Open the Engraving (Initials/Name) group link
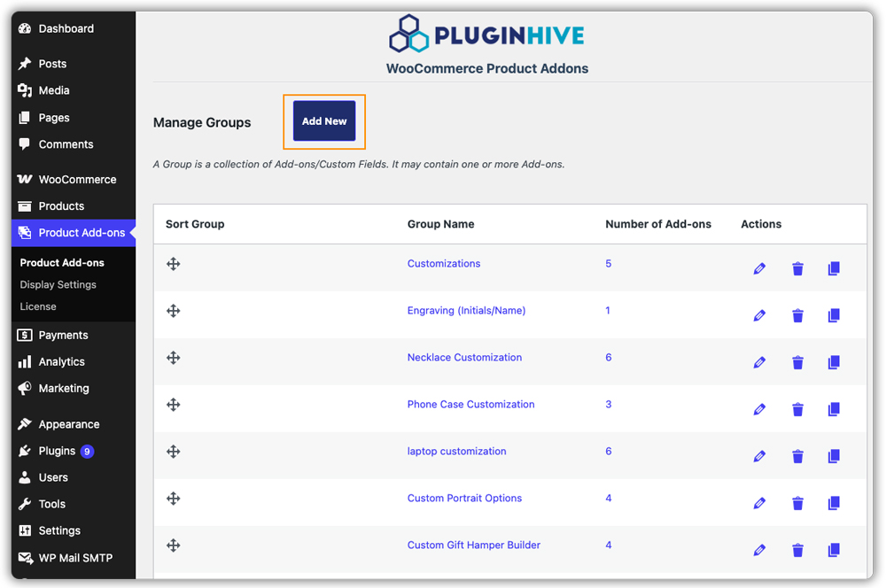The image size is (886, 588). click(x=466, y=311)
